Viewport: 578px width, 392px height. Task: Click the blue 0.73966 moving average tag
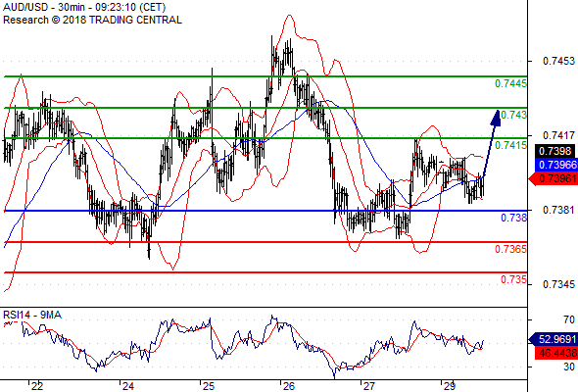(x=555, y=165)
